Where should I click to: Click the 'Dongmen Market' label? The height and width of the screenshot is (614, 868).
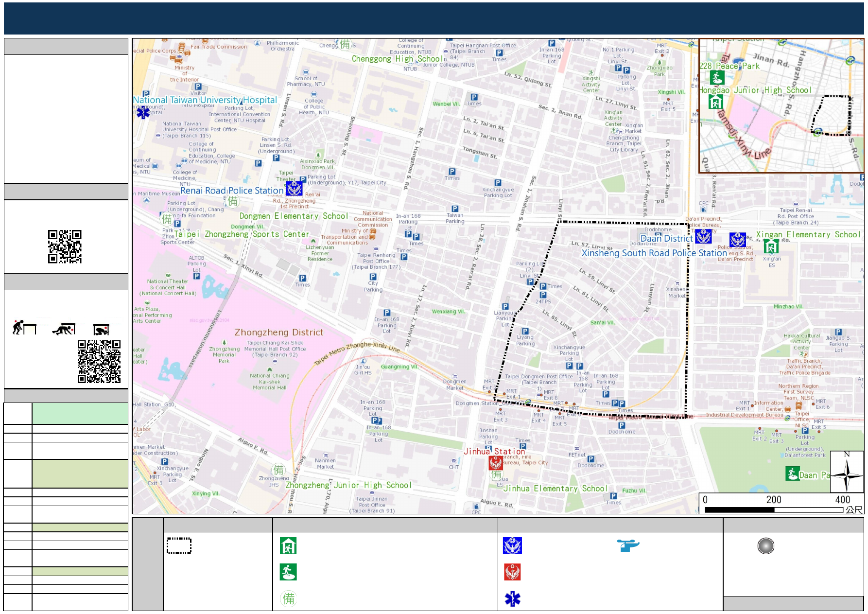click(454, 385)
